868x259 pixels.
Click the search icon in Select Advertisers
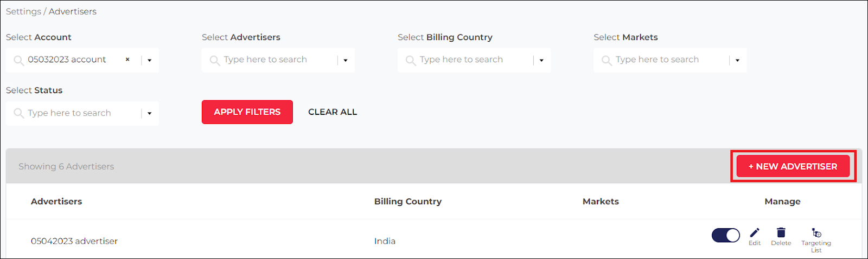click(x=215, y=60)
